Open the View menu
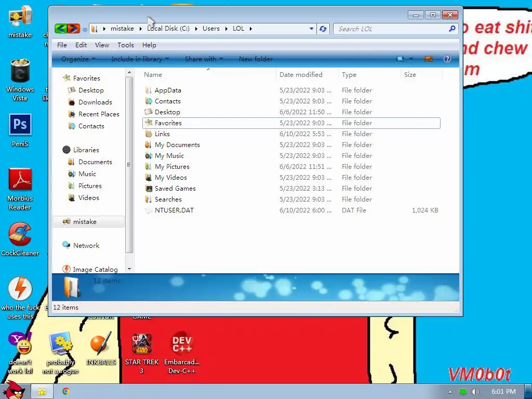 (102, 45)
